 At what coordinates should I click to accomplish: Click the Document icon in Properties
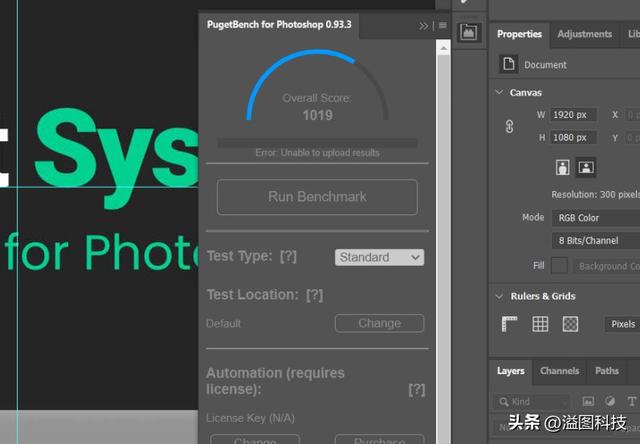pyautogui.click(x=509, y=64)
